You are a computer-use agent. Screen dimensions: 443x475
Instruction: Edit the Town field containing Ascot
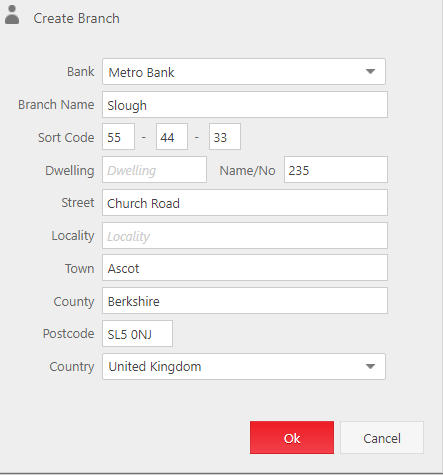[245, 268]
